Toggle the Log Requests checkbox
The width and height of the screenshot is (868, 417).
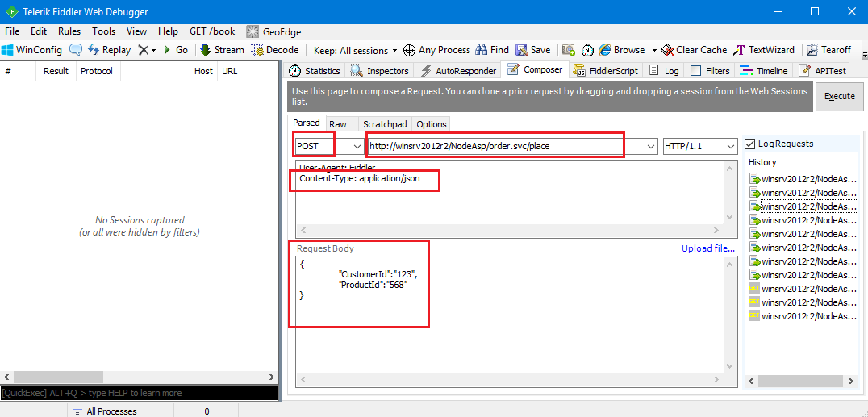click(x=749, y=144)
